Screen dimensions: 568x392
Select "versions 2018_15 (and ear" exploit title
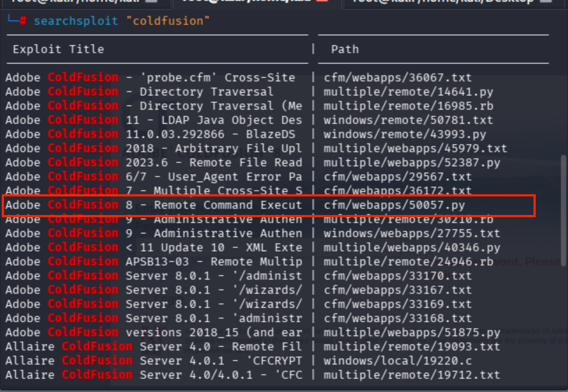pos(214,332)
